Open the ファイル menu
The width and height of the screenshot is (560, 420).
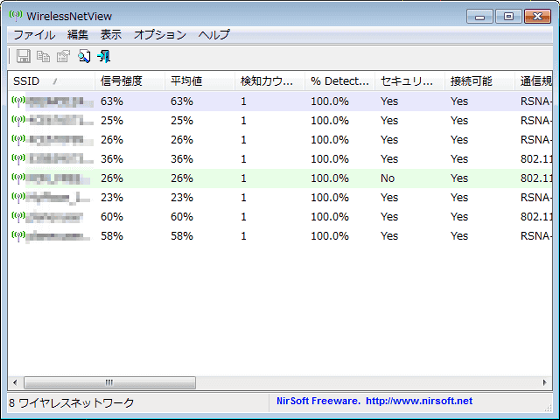pyautogui.click(x=34, y=35)
